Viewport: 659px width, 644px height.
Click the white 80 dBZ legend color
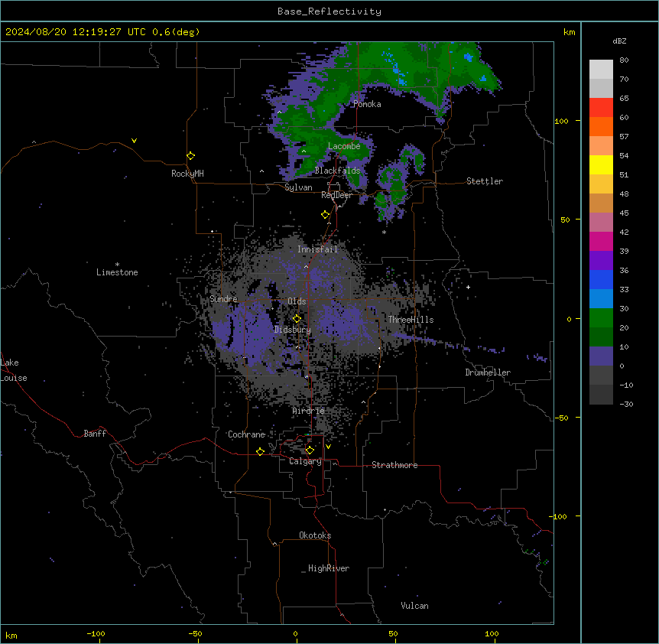pos(601,69)
